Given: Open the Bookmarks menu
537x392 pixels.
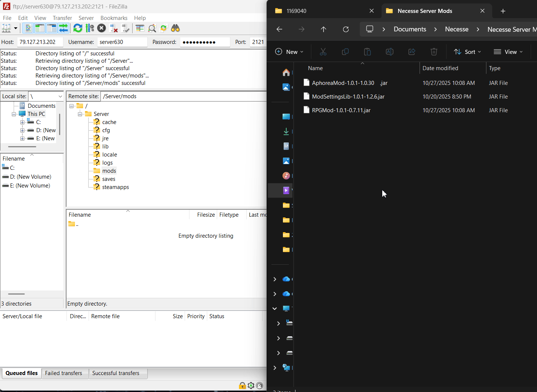Looking at the screenshot, I should click(114, 18).
